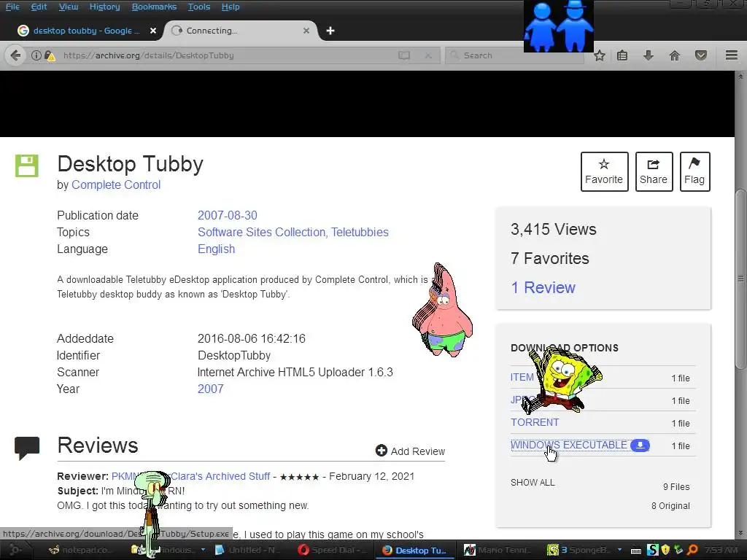Switch to Mario Tennis taskbar window

coord(498,550)
